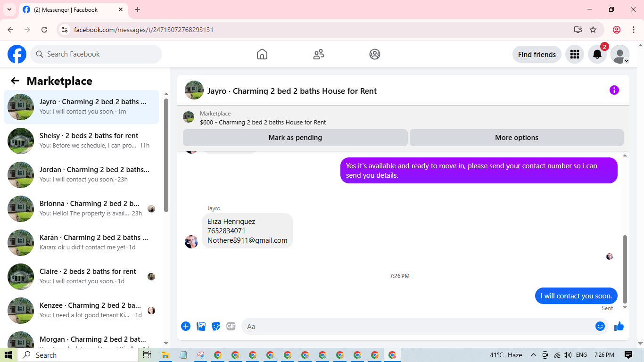Select the Karan conversation
This screenshot has height=362, width=644.
point(81,243)
